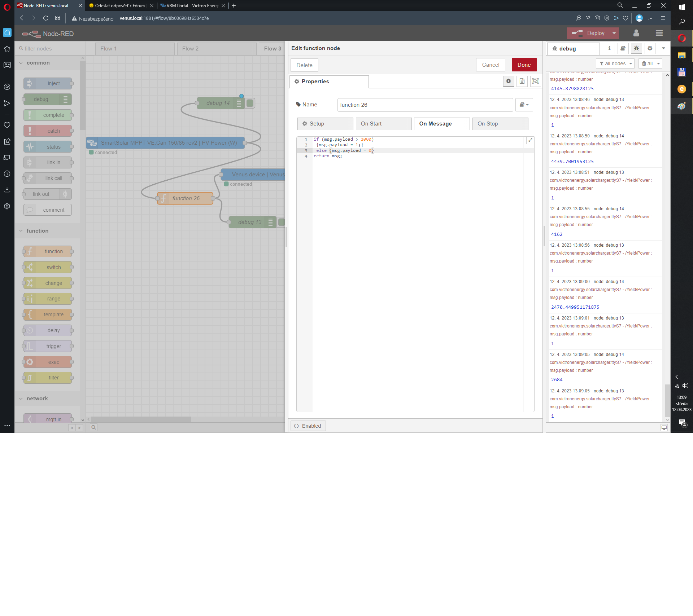Open the Deploy options dropdown arrow
Image resolution: width=693 pixels, height=616 pixels.
(x=614, y=33)
